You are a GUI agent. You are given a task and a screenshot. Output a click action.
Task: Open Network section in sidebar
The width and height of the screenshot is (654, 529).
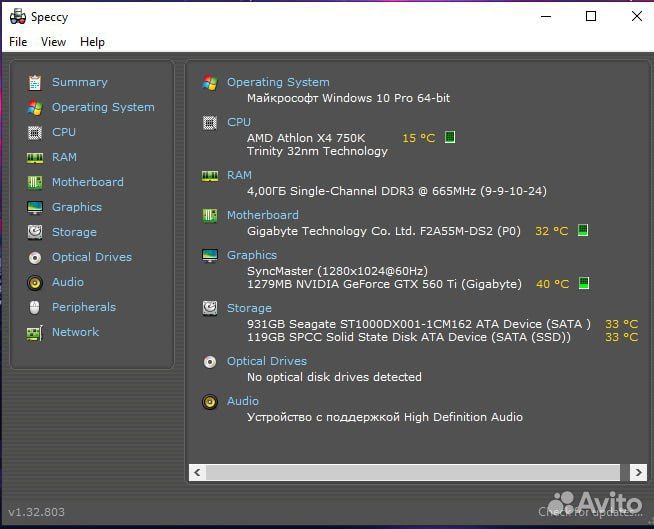pyautogui.click(x=75, y=332)
